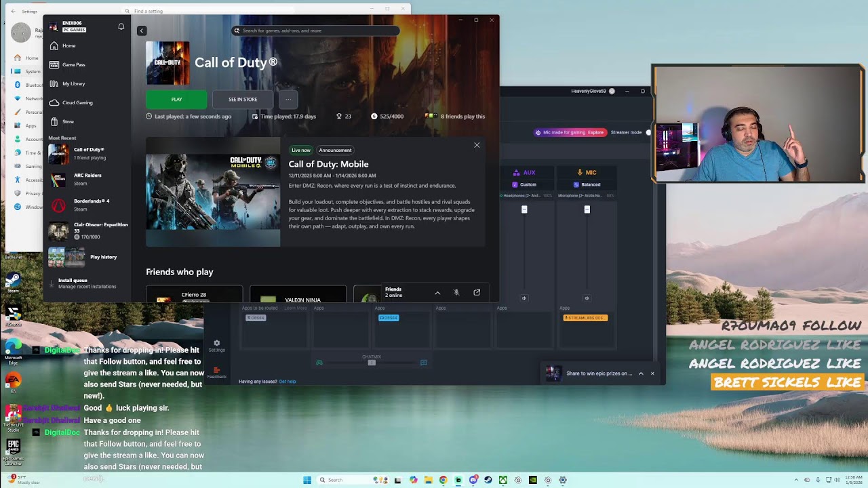Select Borderlands 4 in Most Recent

coord(88,205)
